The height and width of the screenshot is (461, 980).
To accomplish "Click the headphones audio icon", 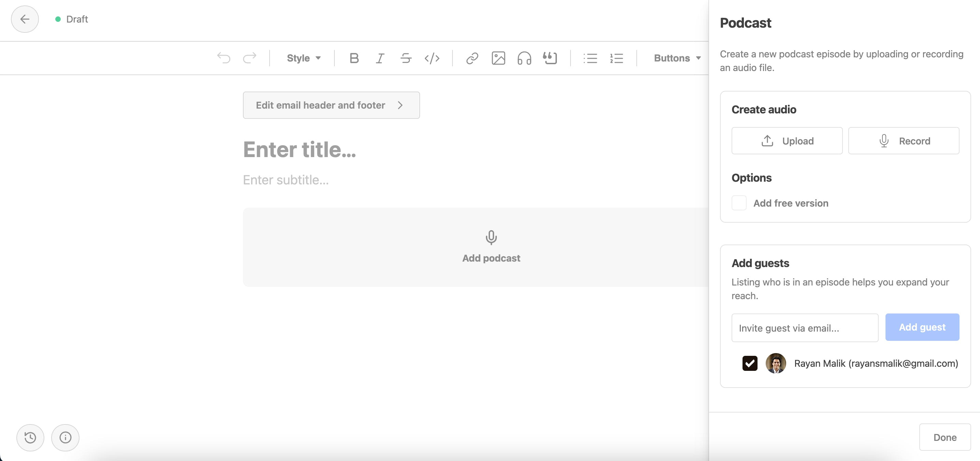I will [524, 58].
